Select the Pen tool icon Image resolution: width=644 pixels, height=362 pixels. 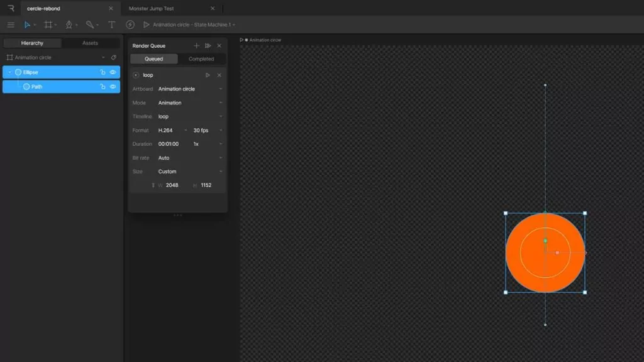69,25
